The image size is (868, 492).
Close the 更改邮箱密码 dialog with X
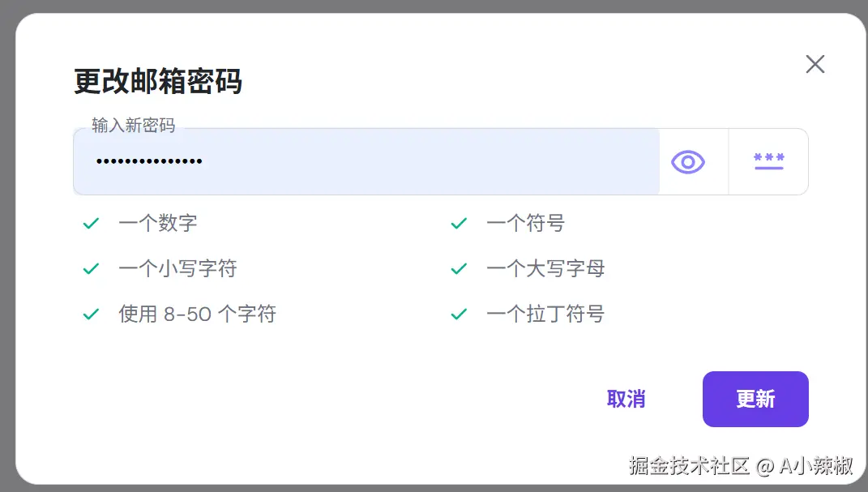(815, 65)
